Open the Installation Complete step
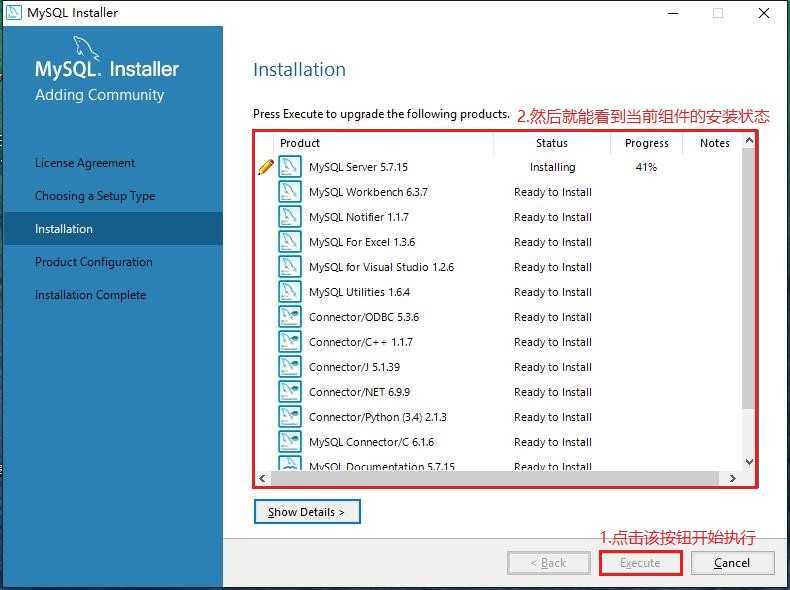Image resolution: width=790 pixels, height=590 pixels. [x=90, y=295]
